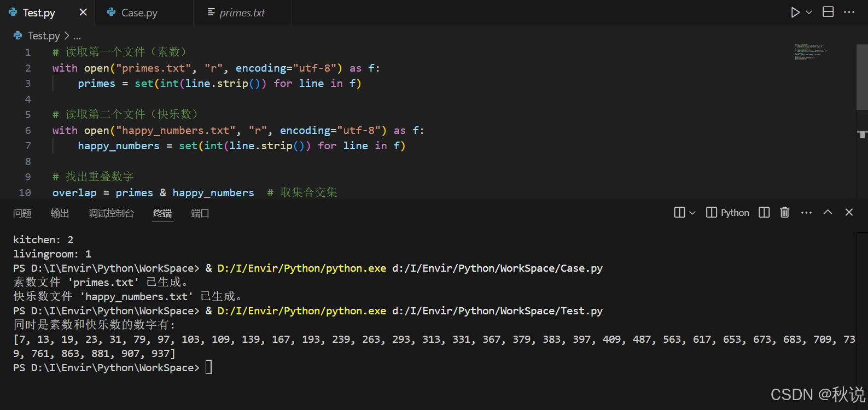Screen dimensions: 868x410
Task: Click terminal text 'livingroom: 1'
Action: pyautogui.click(x=53, y=254)
